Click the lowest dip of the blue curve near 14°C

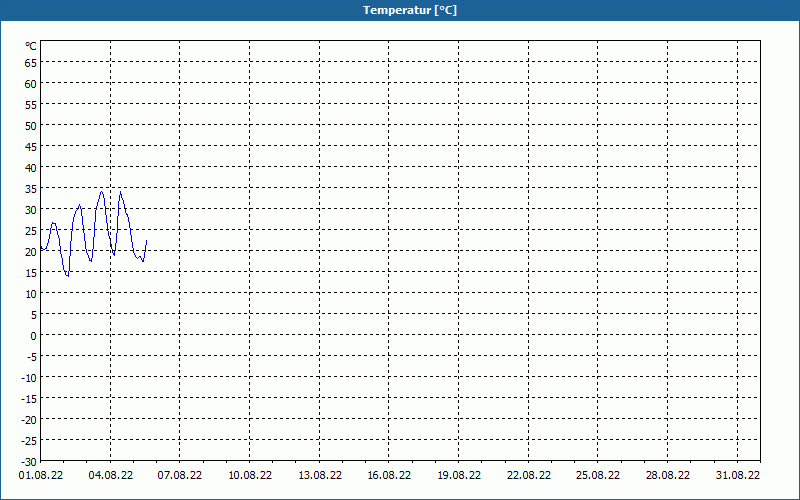[x=68, y=276]
